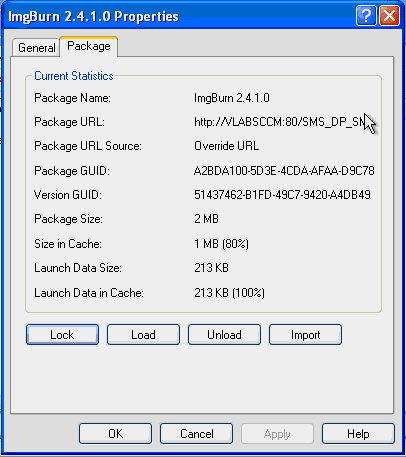Click the Package URL Source: label

click(x=88, y=146)
